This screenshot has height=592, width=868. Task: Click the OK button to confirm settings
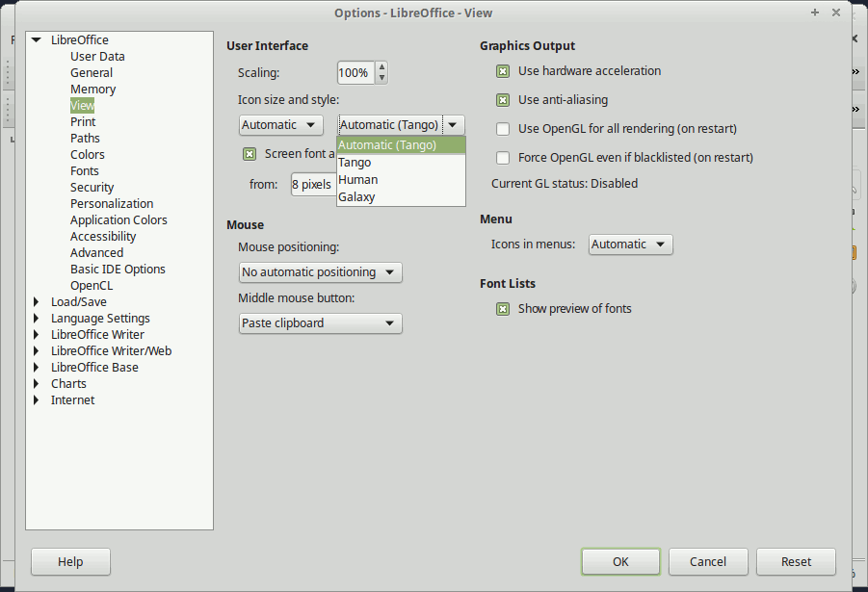tap(620, 561)
